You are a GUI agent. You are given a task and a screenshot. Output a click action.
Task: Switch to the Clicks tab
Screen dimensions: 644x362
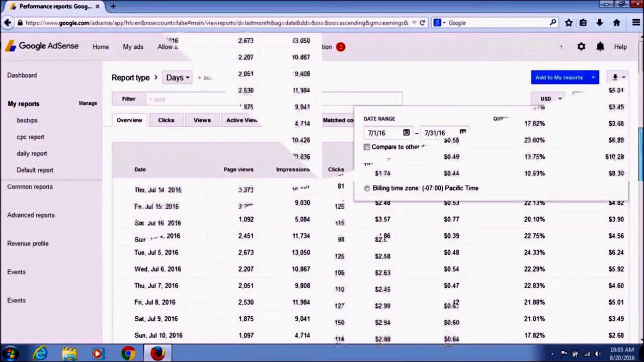coord(166,120)
